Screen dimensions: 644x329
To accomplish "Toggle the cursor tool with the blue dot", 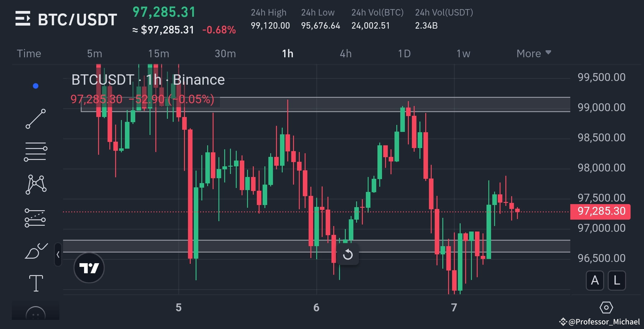I will click(36, 86).
